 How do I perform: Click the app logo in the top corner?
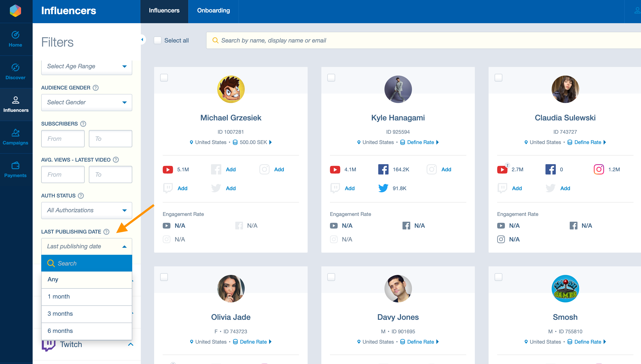pos(15,11)
